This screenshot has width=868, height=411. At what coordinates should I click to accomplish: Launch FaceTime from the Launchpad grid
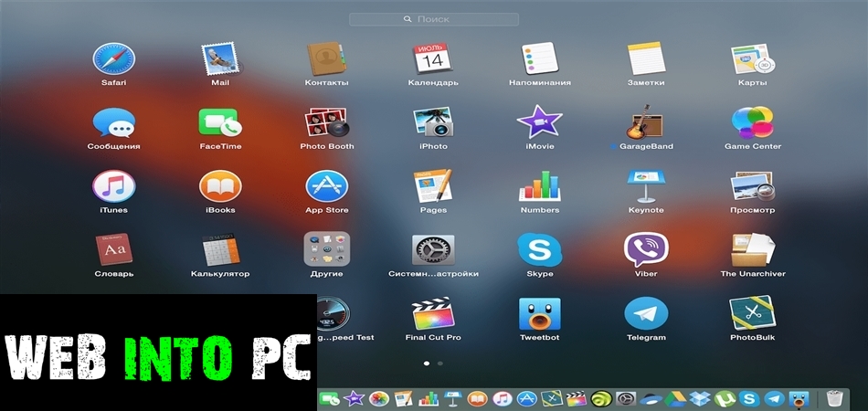point(220,122)
